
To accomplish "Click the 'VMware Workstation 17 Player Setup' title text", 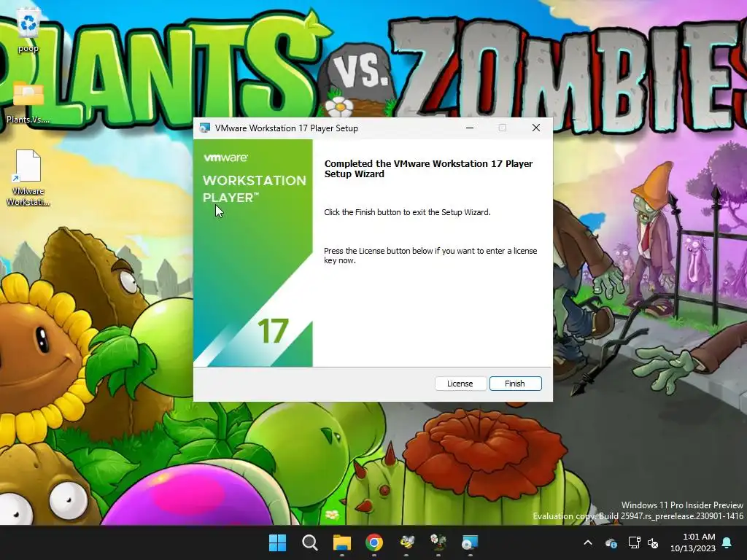I will [x=286, y=128].
